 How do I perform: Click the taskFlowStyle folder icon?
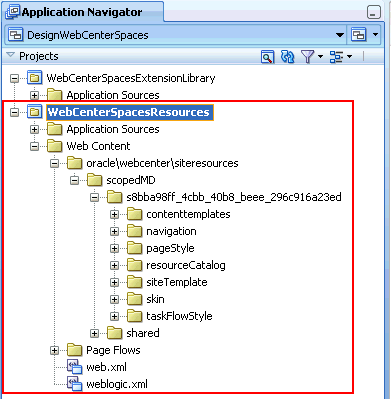[134, 316]
